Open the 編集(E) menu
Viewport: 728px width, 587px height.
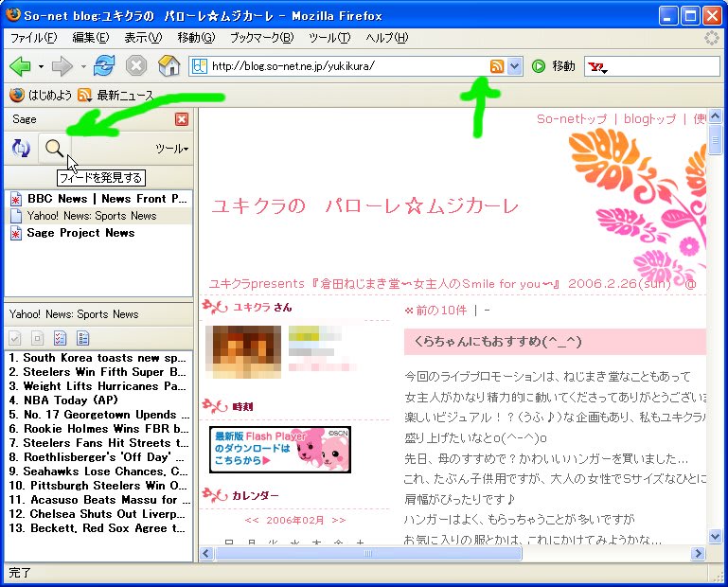[91, 38]
